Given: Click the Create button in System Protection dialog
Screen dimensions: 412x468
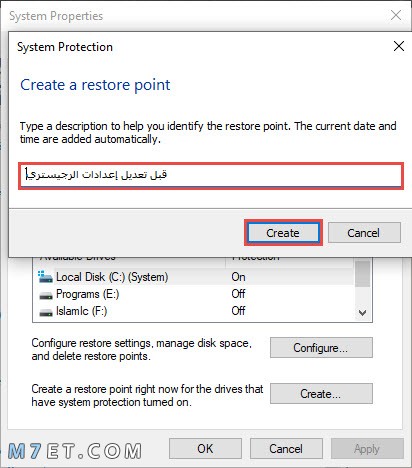Looking at the screenshot, I should [x=283, y=233].
